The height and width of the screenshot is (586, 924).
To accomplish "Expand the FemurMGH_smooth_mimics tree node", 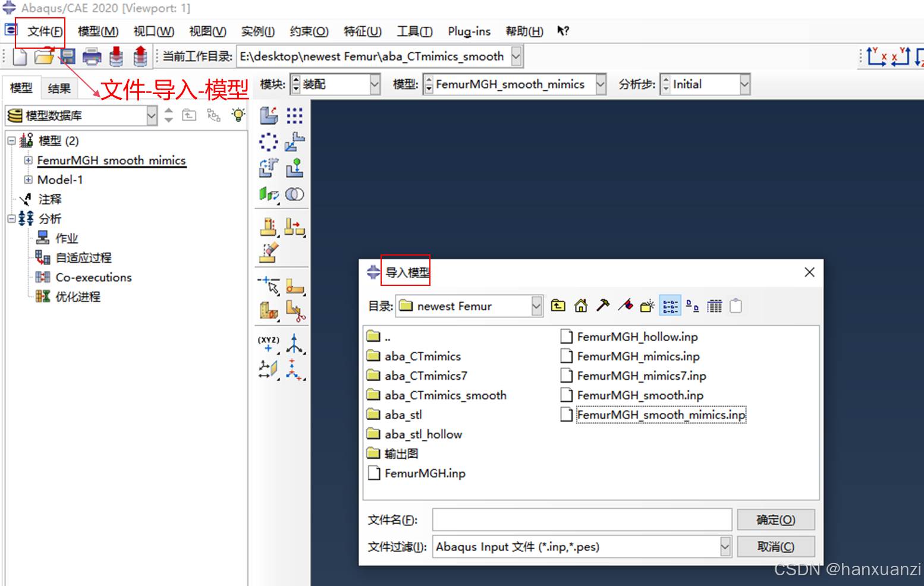I will [28, 160].
